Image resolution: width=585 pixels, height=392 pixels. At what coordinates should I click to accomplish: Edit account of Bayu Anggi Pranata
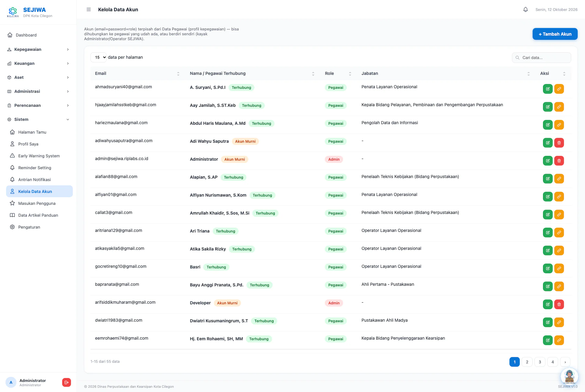(548, 286)
